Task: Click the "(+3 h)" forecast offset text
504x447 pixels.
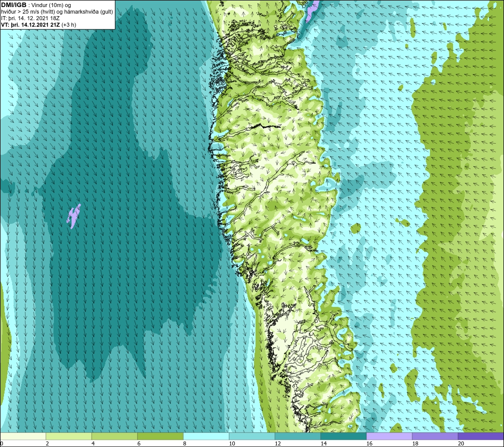Action: pyautogui.click(x=69, y=25)
